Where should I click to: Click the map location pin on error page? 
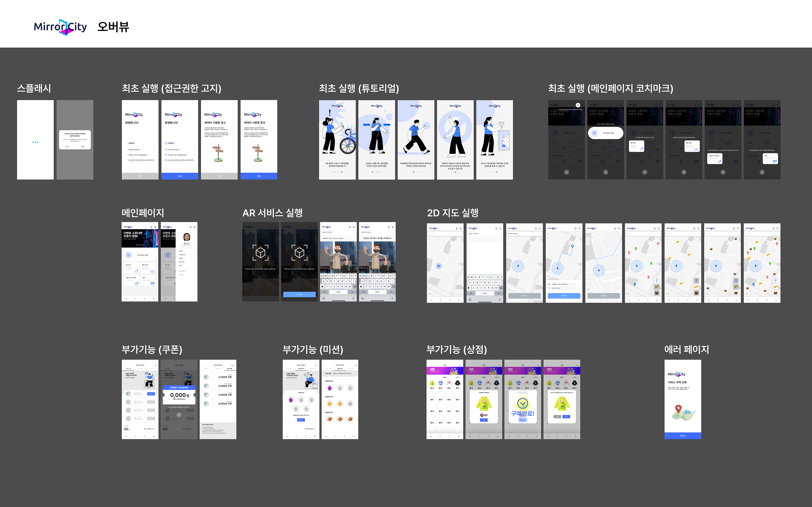coord(678,409)
